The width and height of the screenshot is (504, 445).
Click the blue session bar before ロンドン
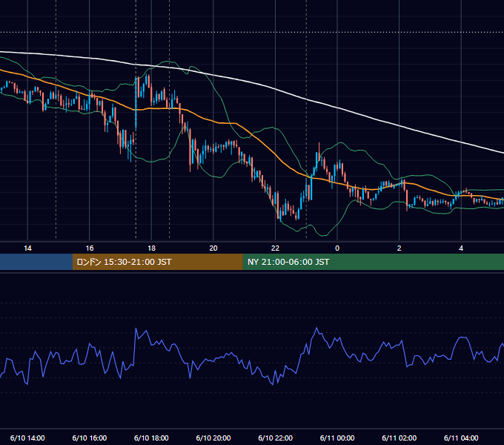click(x=36, y=262)
